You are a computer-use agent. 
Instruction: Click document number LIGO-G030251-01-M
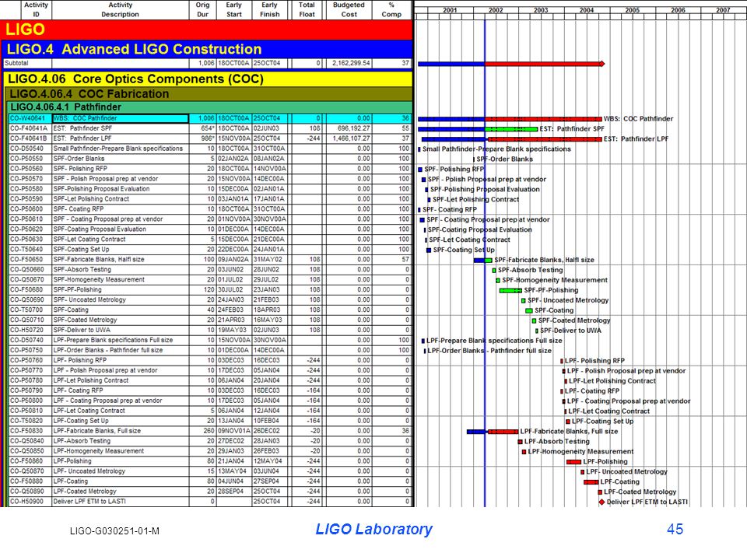click(x=114, y=530)
